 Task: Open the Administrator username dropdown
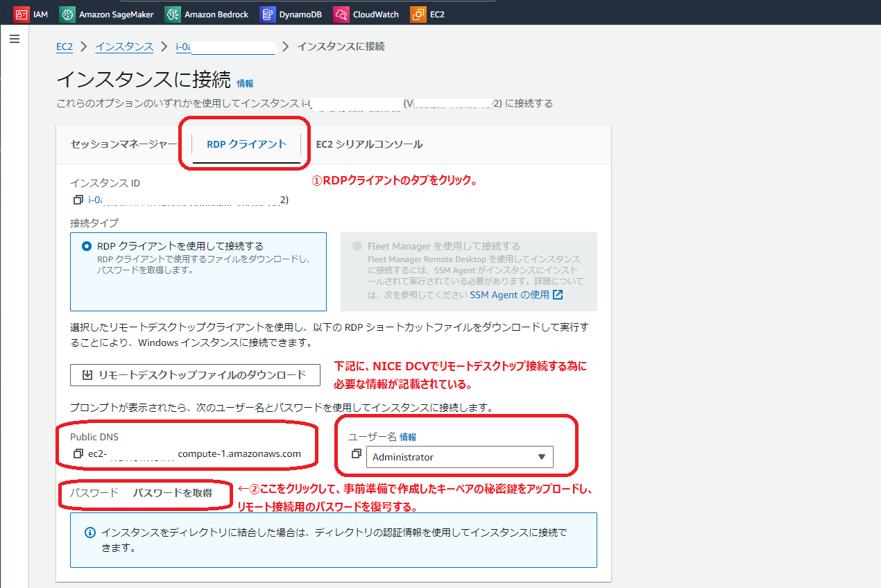coord(460,457)
